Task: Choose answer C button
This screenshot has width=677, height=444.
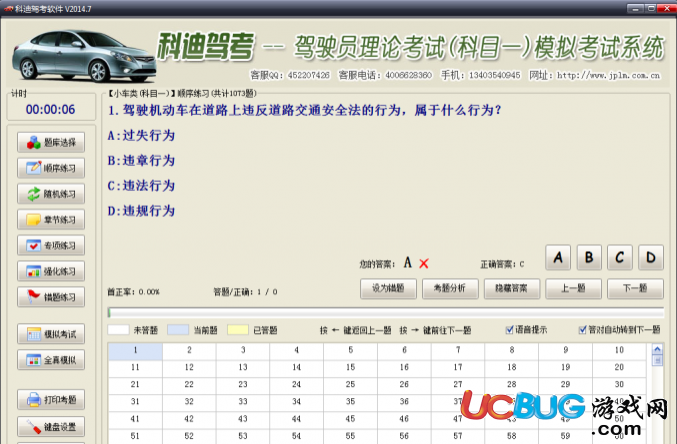Action: [620, 258]
